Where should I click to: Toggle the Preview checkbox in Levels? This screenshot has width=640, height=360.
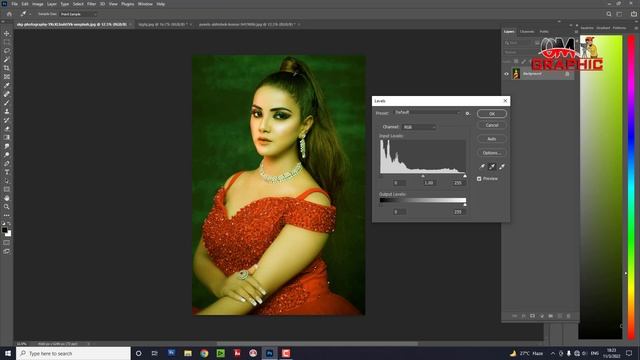pos(479,179)
